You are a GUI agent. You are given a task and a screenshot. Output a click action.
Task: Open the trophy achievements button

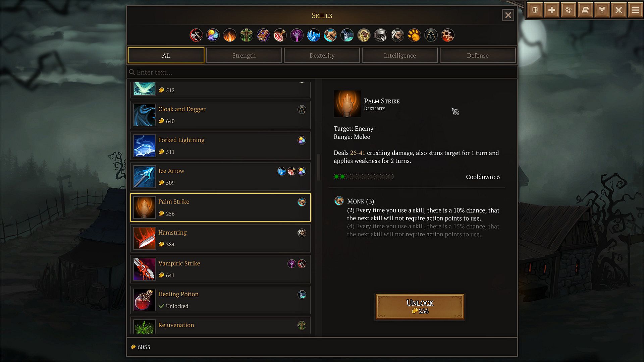(x=602, y=10)
